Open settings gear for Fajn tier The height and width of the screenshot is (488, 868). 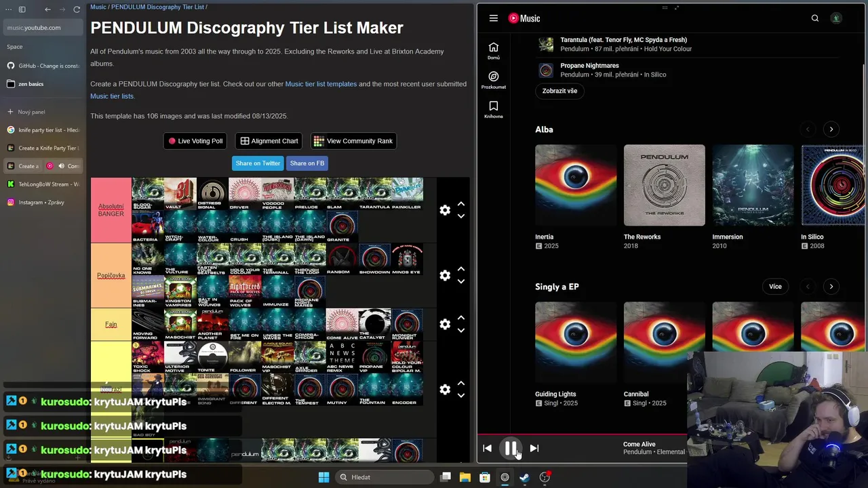[x=445, y=324]
